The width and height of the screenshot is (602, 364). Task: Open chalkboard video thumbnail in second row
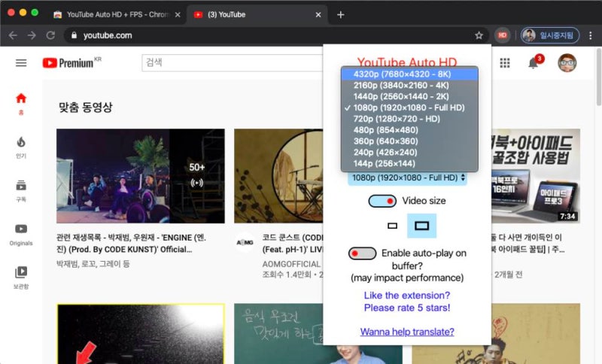278,334
